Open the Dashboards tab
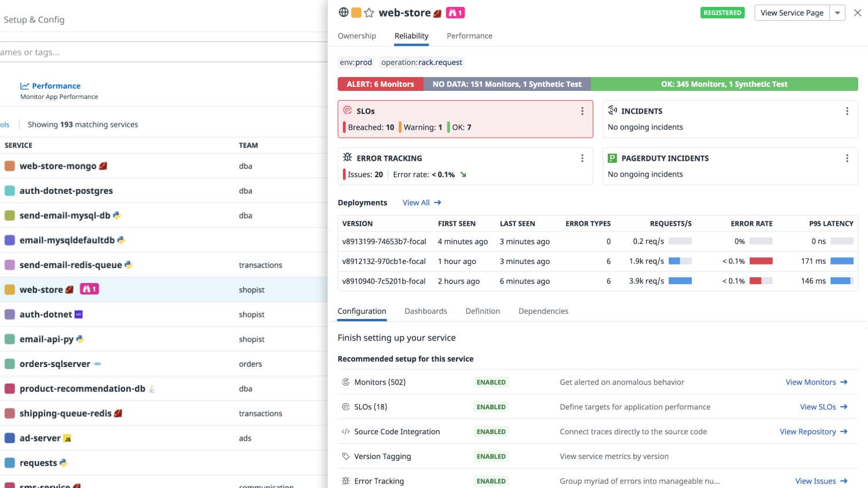 426,311
